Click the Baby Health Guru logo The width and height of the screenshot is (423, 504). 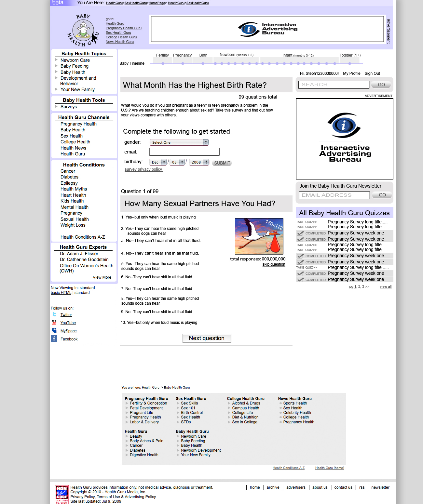click(83, 30)
